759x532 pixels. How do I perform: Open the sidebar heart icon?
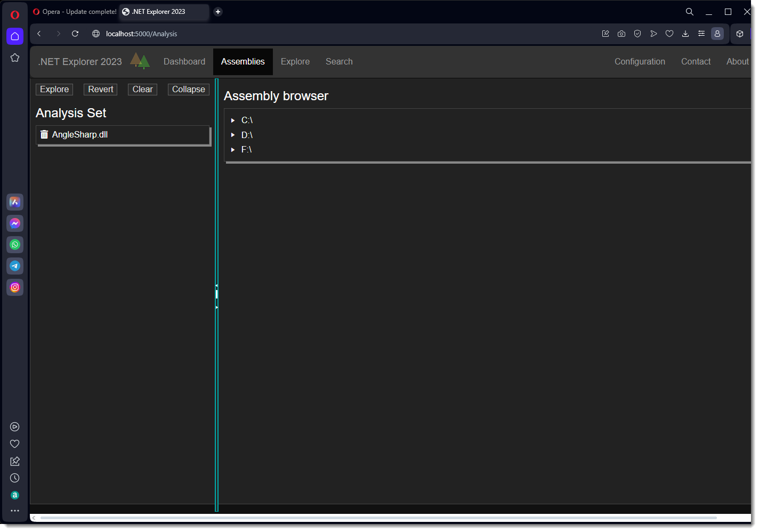click(15, 444)
